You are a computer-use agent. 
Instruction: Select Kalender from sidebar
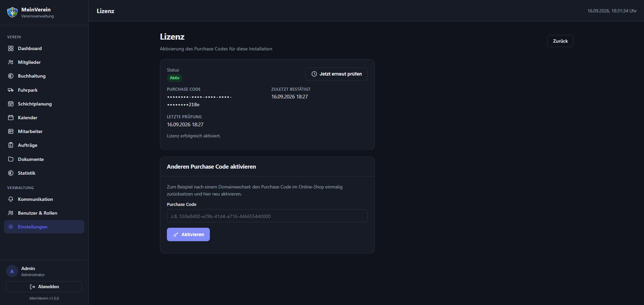[44, 118]
